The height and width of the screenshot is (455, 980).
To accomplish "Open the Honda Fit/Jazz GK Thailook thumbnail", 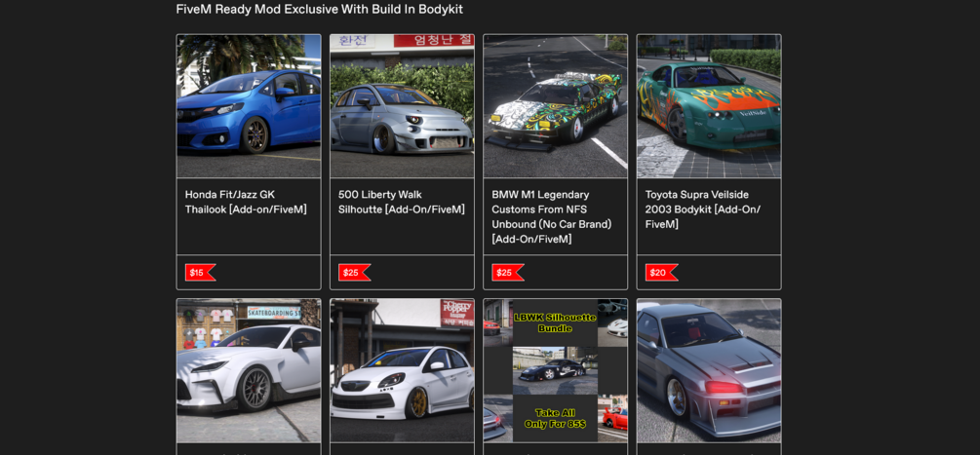I will 249,106.
